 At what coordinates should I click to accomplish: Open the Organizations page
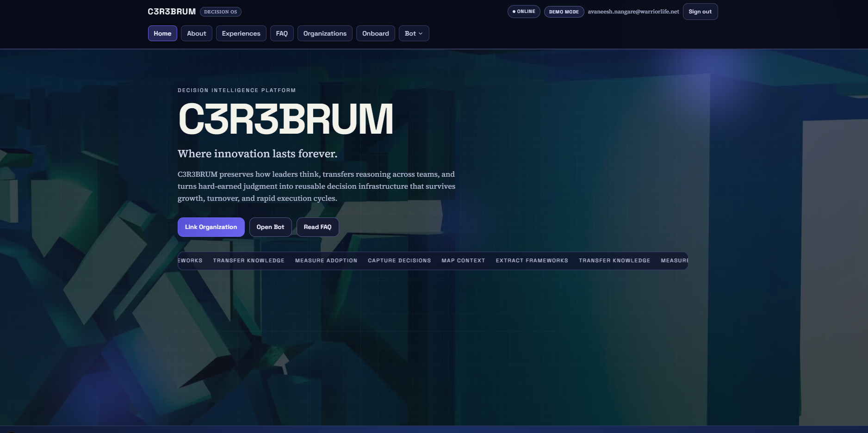pos(325,33)
